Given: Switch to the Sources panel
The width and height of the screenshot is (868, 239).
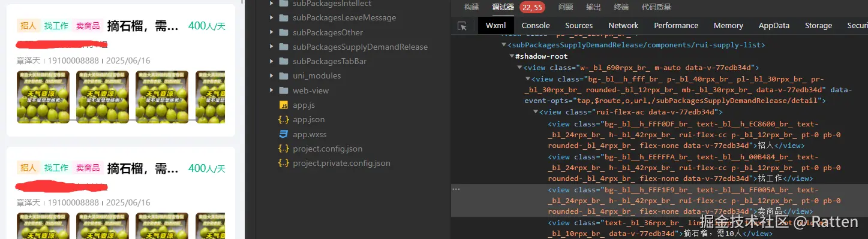Looking at the screenshot, I should 579,26.
